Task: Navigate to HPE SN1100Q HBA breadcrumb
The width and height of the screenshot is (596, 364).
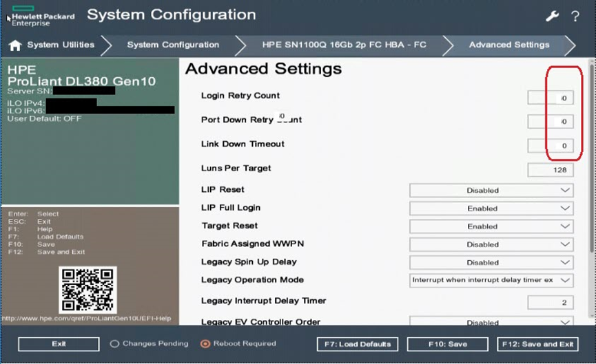Action: 344,45
